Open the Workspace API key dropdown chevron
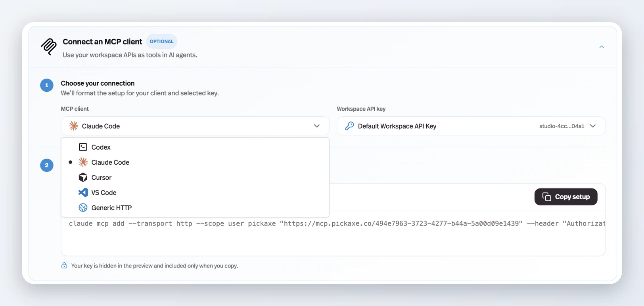 tap(593, 126)
